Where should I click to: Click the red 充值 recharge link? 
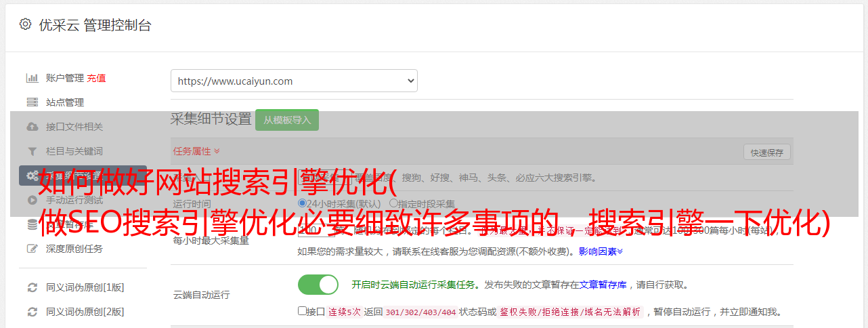(96, 78)
